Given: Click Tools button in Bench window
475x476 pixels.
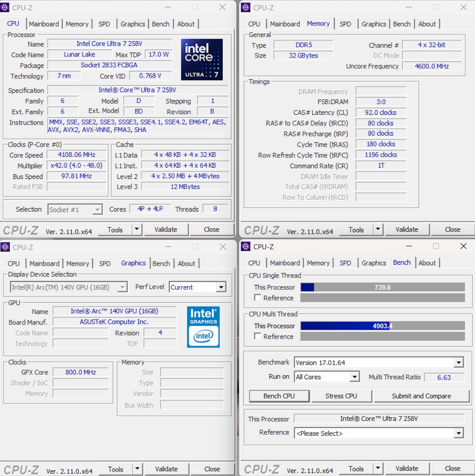Looking at the screenshot, I should point(356,468).
